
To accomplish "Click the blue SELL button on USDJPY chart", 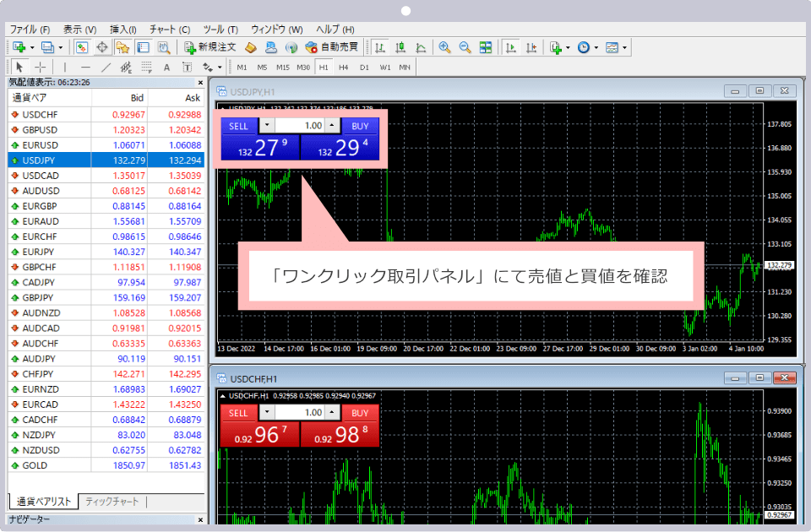I will pos(238,126).
